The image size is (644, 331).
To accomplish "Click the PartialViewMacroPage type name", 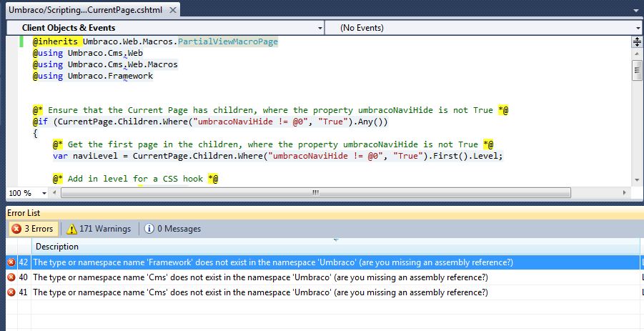I will (228, 42).
